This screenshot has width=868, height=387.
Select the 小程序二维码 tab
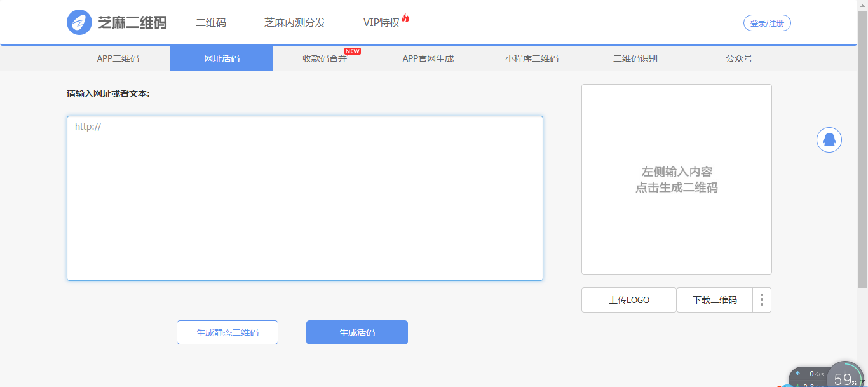pyautogui.click(x=532, y=58)
